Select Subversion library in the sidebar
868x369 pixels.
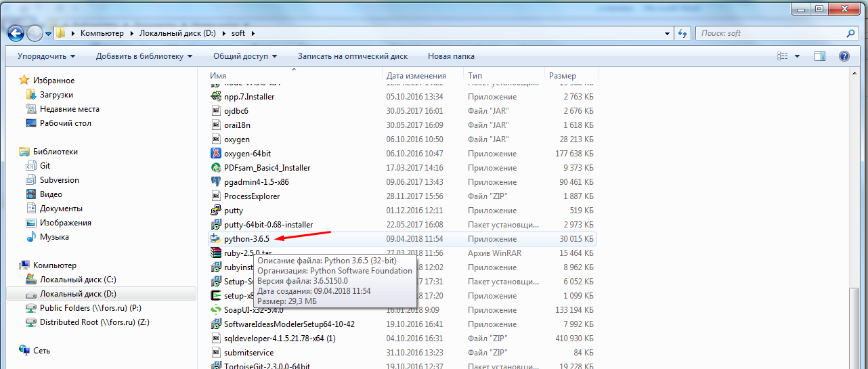[x=60, y=180]
